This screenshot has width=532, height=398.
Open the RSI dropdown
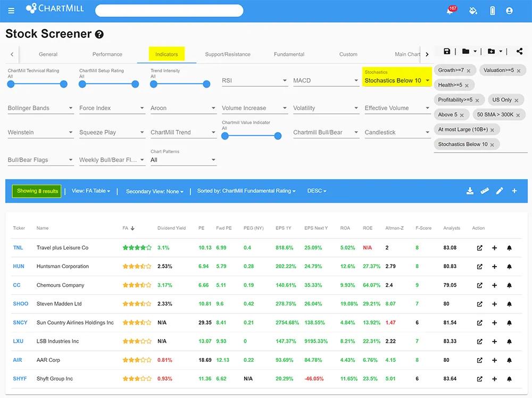click(x=255, y=80)
